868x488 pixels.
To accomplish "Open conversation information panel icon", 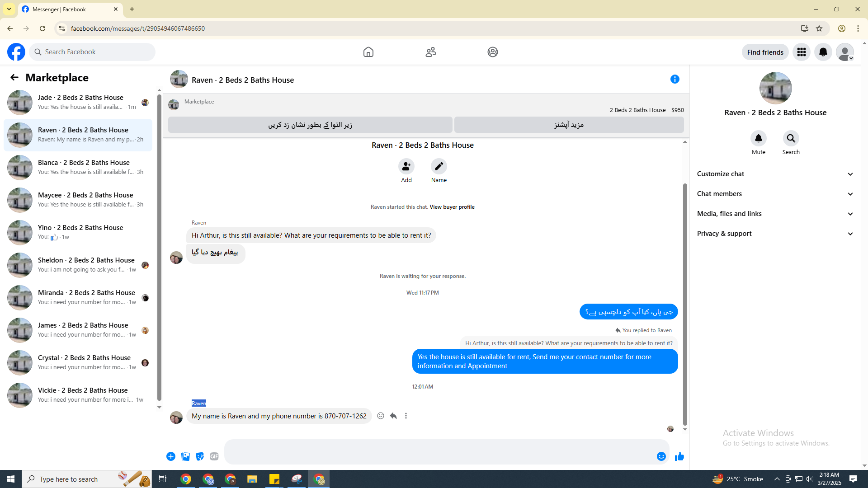I will [675, 80].
